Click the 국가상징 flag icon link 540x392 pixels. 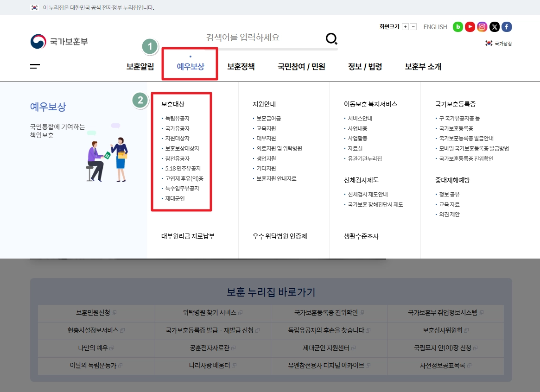pyautogui.click(x=498, y=43)
